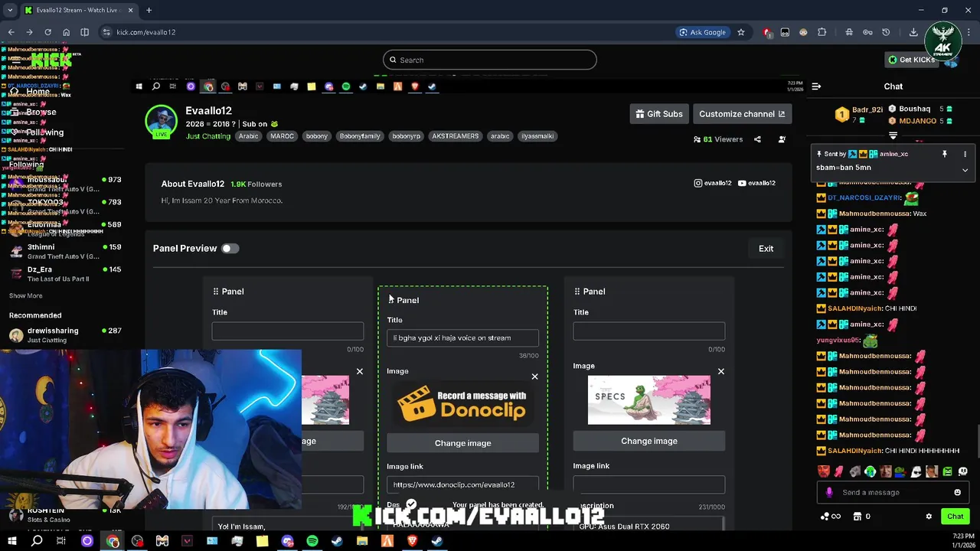The image size is (980, 551).
Task: Focus the Kick search field
Action: click(x=490, y=60)
